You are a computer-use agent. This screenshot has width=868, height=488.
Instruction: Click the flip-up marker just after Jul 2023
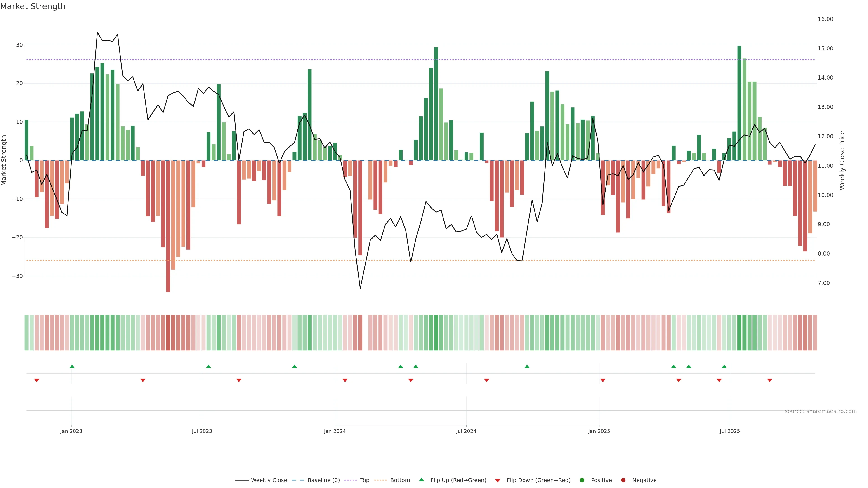[208, 366]
